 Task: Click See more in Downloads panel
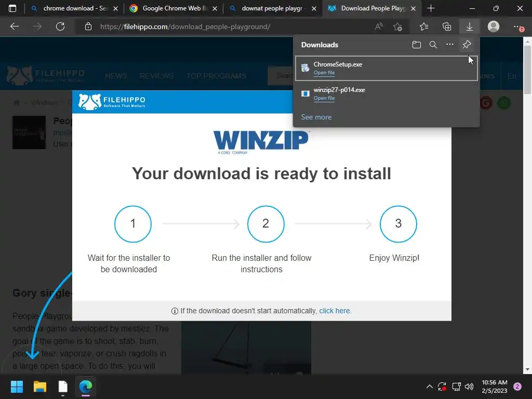tap(316, 117)
